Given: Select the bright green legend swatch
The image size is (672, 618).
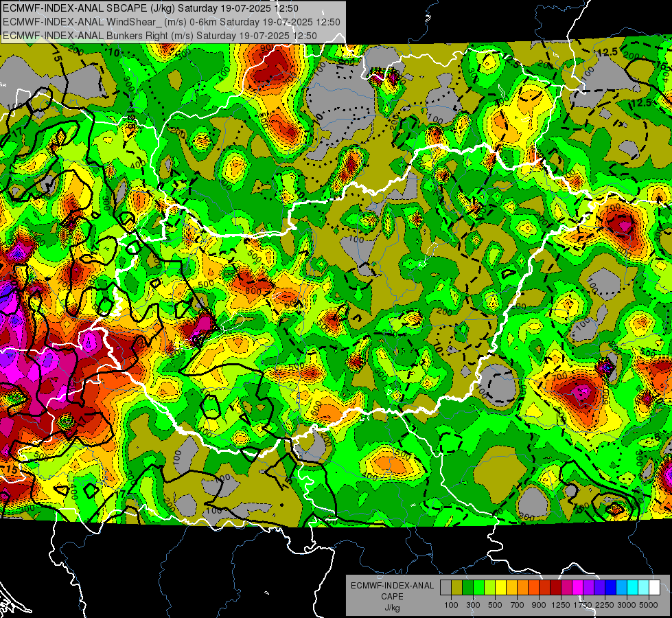Looking at the screenshot, I should coord(478,588).
